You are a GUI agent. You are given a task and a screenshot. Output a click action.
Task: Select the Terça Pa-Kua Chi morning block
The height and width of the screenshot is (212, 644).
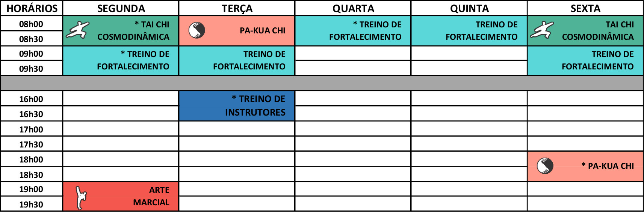pyautogui.click(x=237, y=31)
